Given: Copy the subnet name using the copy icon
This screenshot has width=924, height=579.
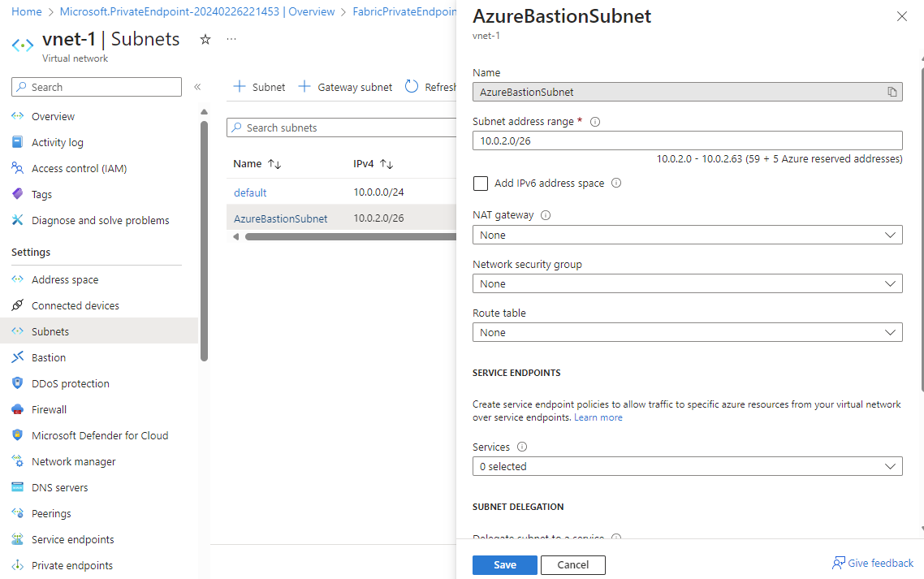Looking at the screenshot, I should click(892, 92).
